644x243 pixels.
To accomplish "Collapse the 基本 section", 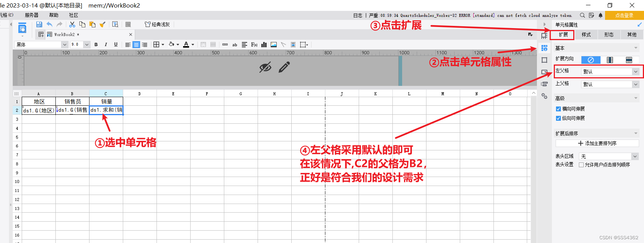I will click(636, 48).
